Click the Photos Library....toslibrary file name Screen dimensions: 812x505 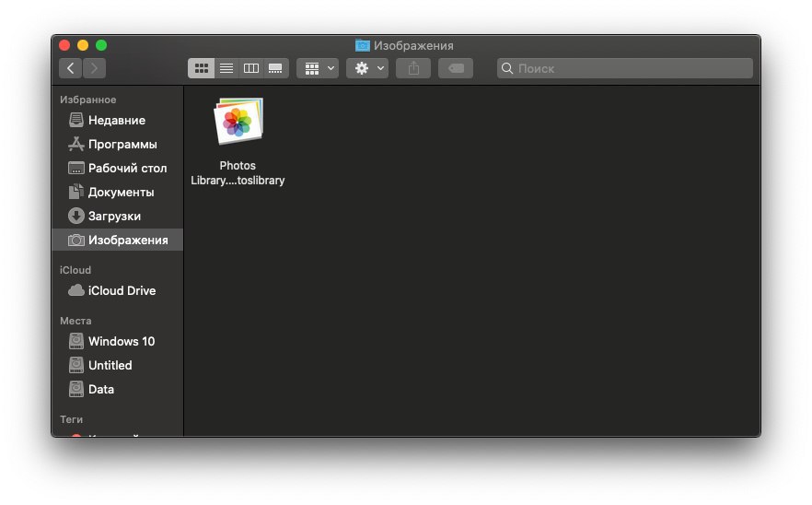[x=238, y=172]
